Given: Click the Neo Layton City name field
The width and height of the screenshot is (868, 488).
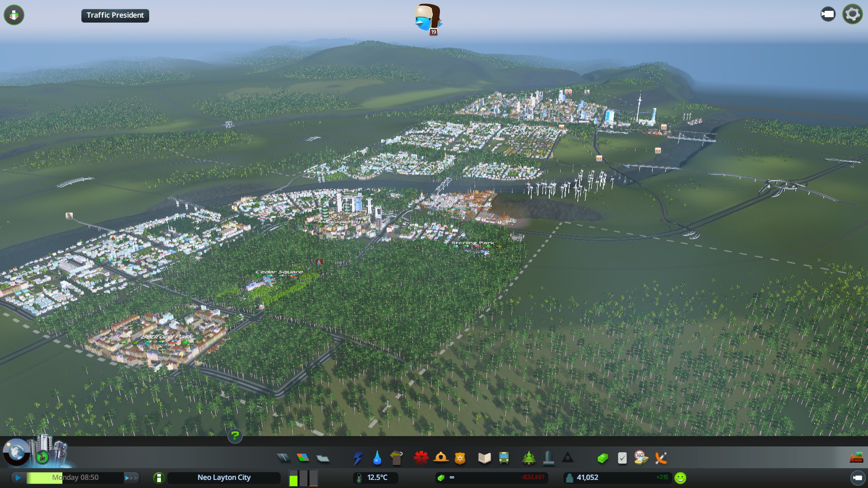Looking at the screenshot, I should (224, 478).
